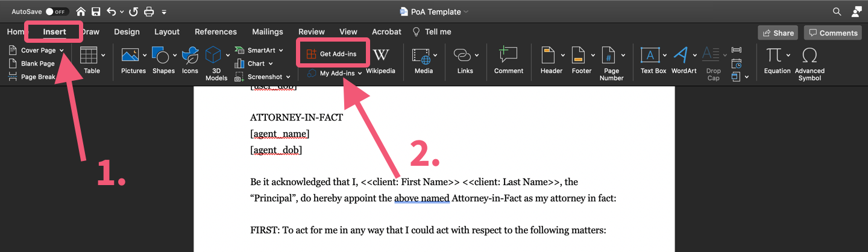Click the Icons duck icon
Viewport: 868px width, 252px height.
(x=190, y=55)
